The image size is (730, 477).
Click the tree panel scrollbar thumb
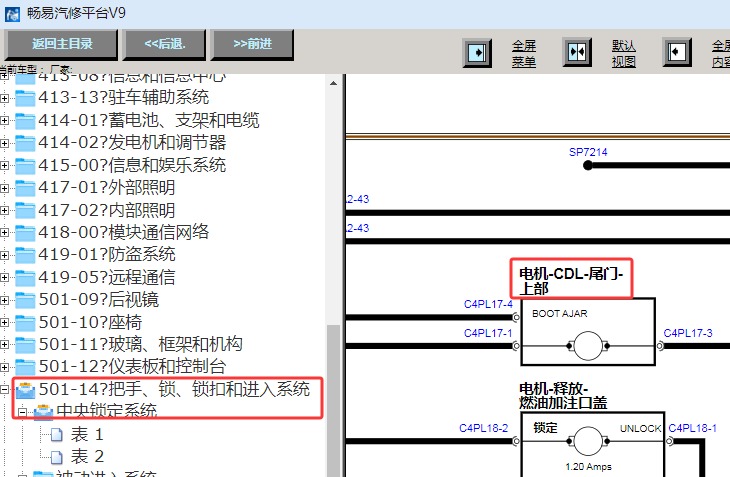click(333, 400)
